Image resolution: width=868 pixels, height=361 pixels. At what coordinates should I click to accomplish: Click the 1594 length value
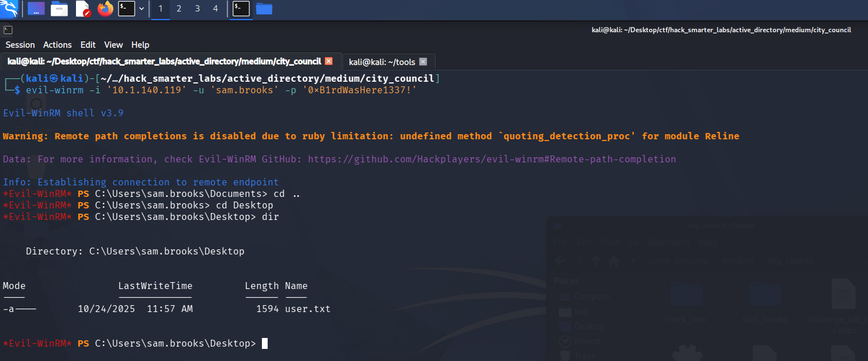[x=268, y=309]
